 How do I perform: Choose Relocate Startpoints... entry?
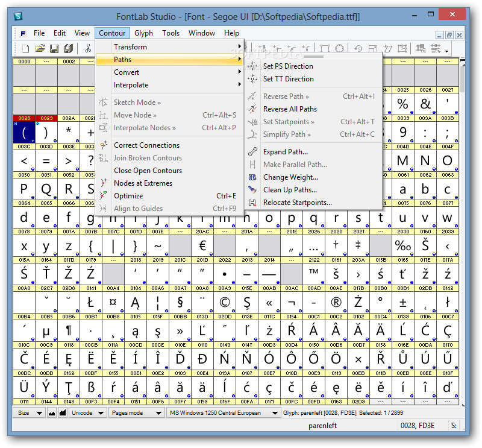[x=314, y=203]
